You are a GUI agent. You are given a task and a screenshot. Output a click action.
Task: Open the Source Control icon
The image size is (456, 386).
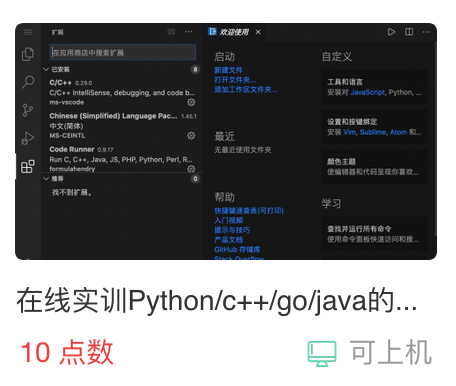[28, 110]
